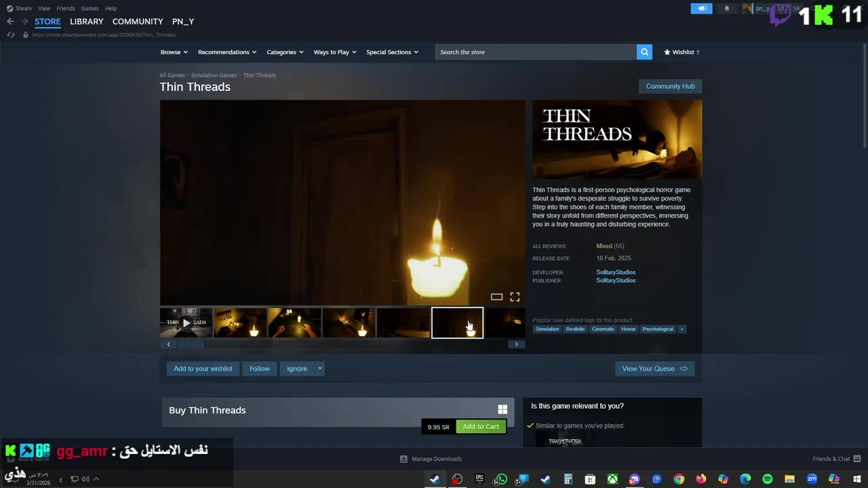This screenshot has height=488, width=868.
Task: Click the page vertical scrollbar
Action: click(x=865, y=95)
